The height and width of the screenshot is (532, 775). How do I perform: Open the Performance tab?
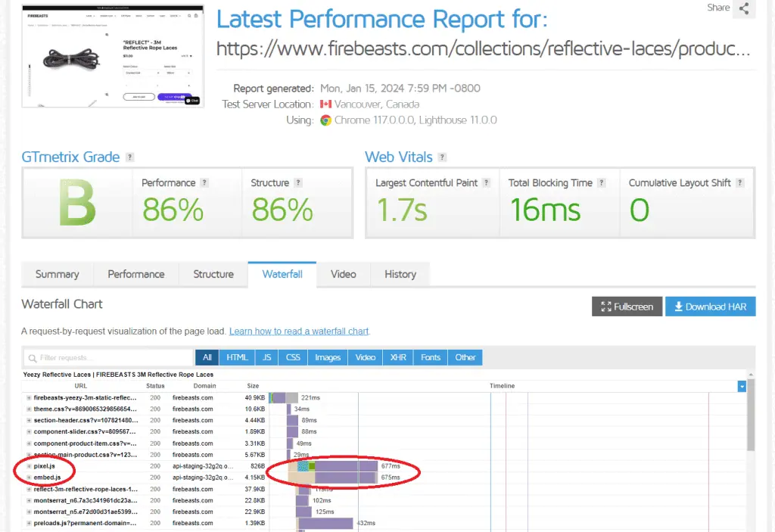(x=136, y=275)
